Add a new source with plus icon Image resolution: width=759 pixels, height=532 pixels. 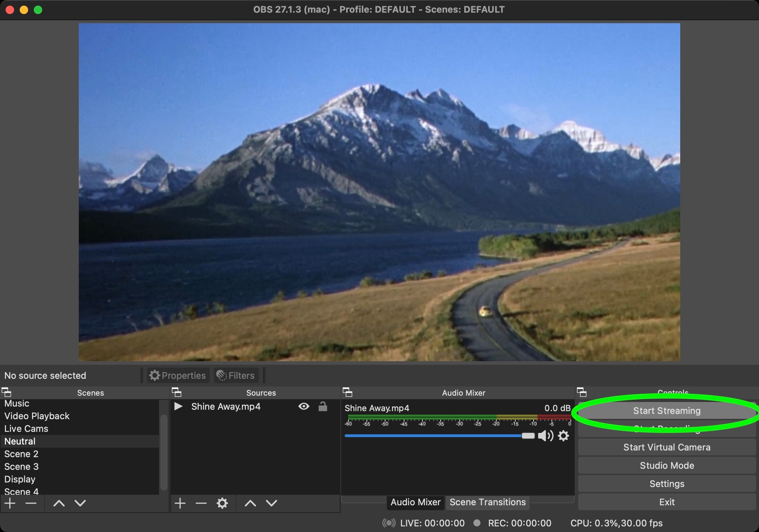180,504
